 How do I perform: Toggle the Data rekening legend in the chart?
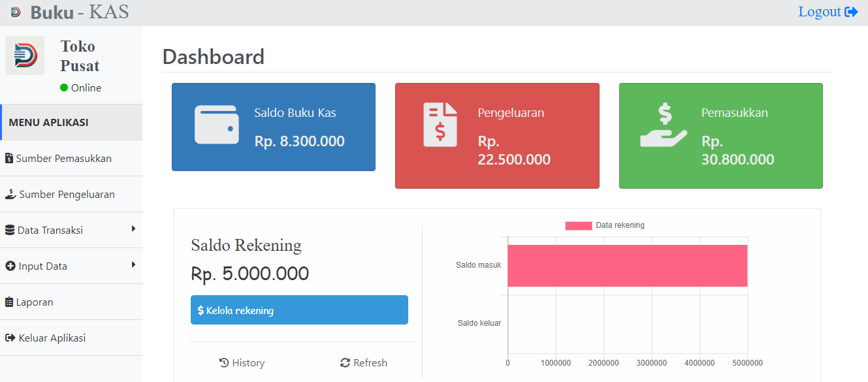pos(604,225)
